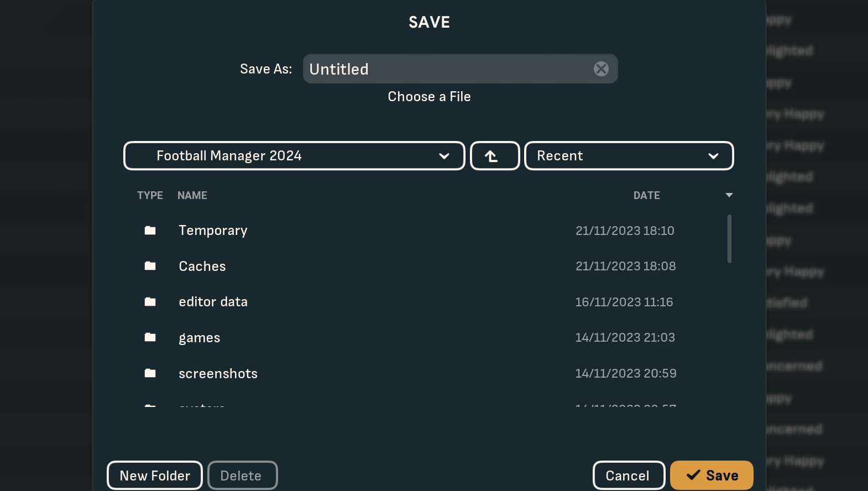This screenshot has height=491, width=868.
Task: Select the games folder name
Action: coord(200,338)
